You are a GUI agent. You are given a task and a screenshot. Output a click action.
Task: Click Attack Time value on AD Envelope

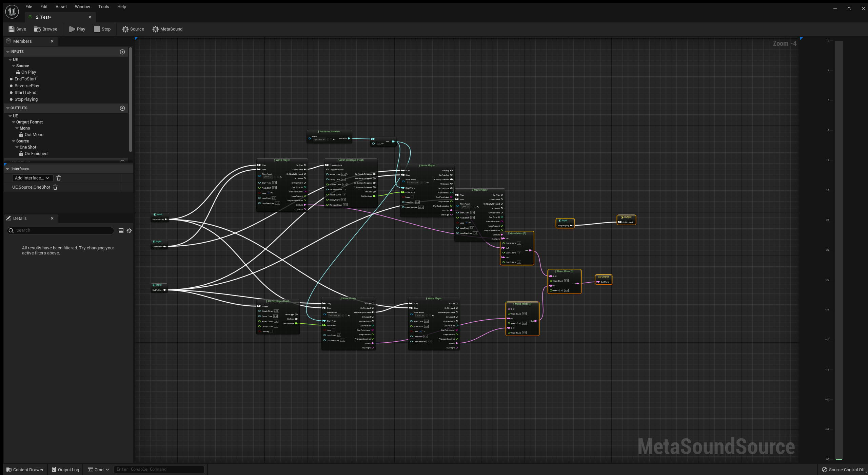click(x=276, y=311)
